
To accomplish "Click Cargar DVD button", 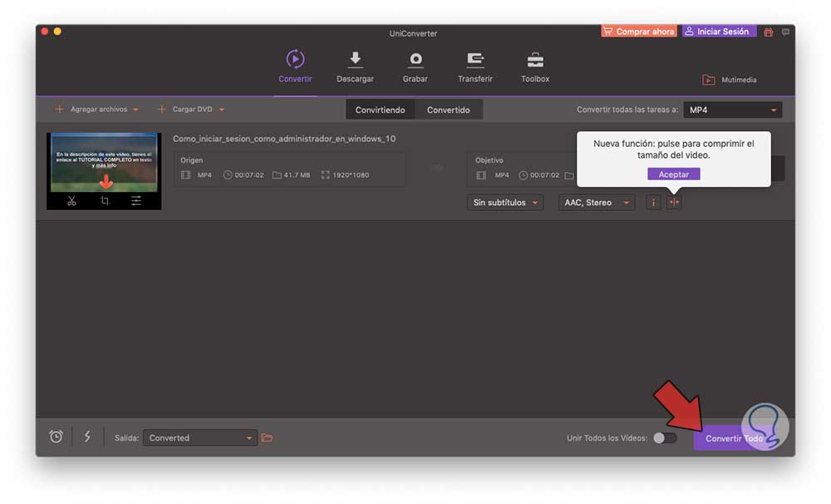I will (x=184, y=109).
